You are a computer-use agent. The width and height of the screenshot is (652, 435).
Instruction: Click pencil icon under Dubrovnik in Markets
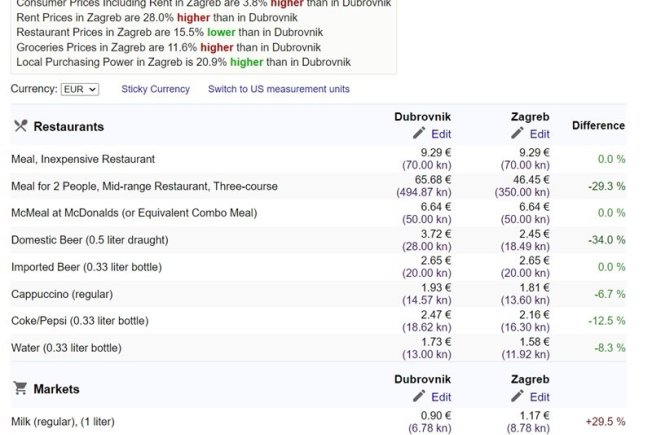click(x=419, y=397)
